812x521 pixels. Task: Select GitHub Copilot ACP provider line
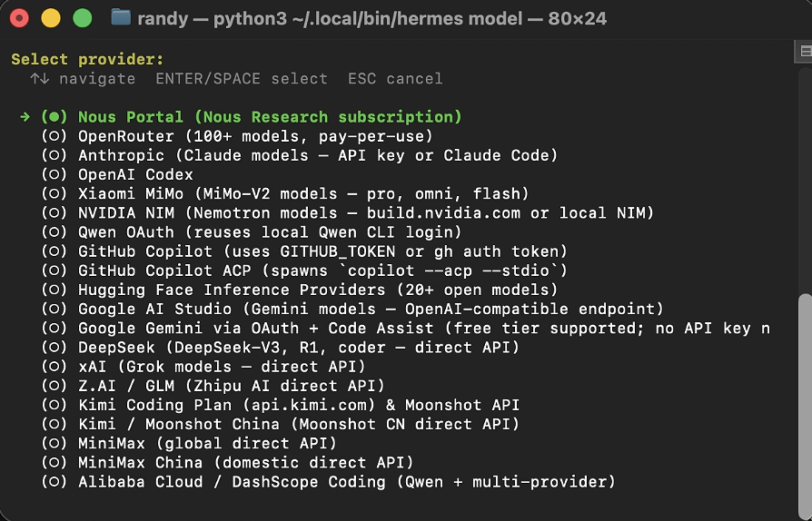click(304, 270)
